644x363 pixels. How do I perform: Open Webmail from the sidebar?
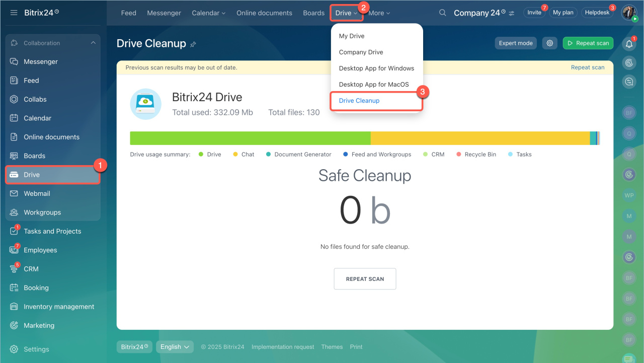coord(37,193)
